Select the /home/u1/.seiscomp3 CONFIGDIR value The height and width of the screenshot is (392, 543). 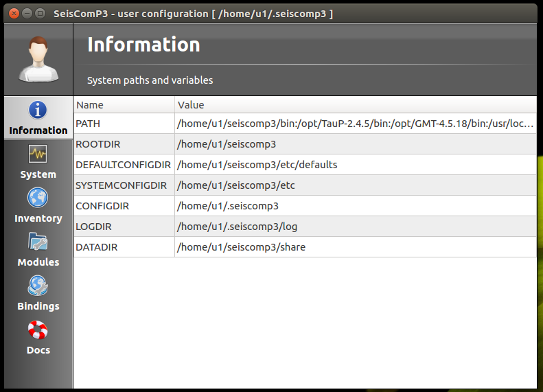pos(356,206)
